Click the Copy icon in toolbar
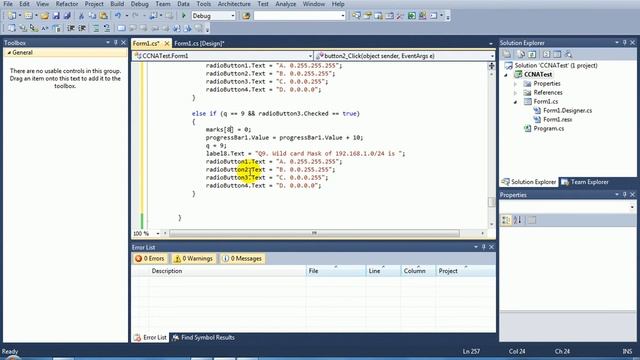The height and width of the screenshot is (360, 640). click(x=92, y=16)
